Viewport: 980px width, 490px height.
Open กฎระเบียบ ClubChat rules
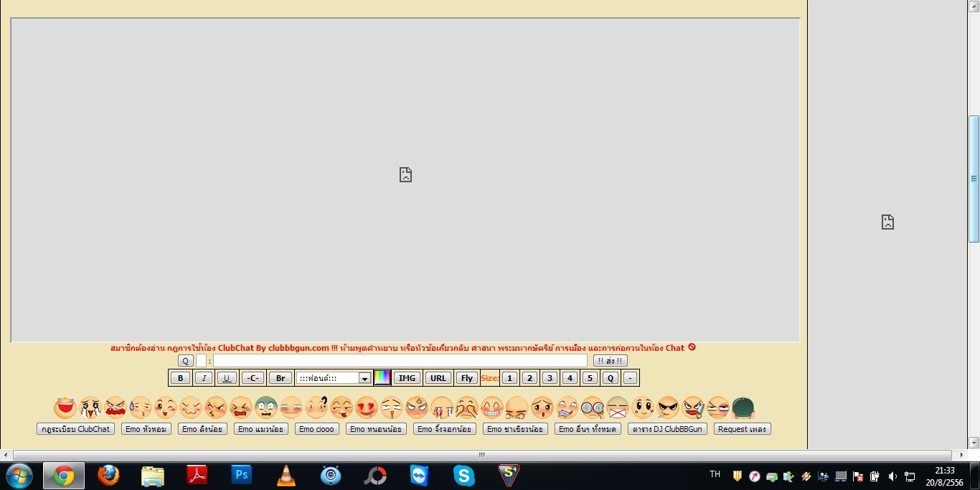tap(75, 429)
